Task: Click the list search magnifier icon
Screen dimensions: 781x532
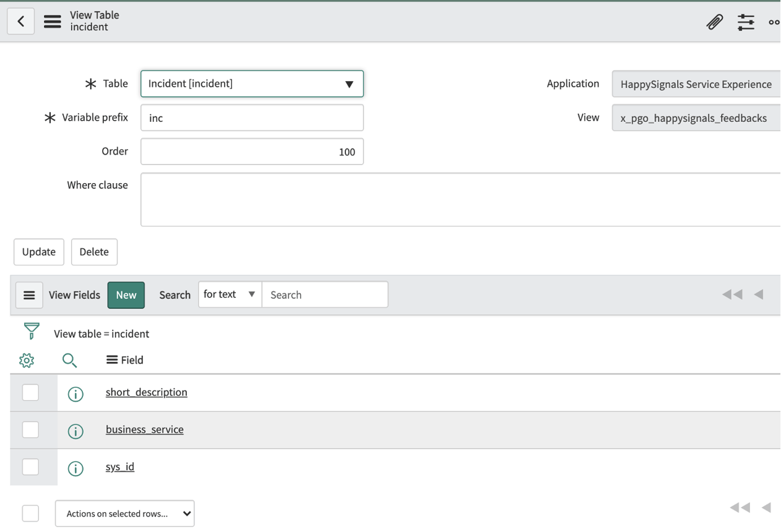Action: pyautogui.click(x=69, y=360)
